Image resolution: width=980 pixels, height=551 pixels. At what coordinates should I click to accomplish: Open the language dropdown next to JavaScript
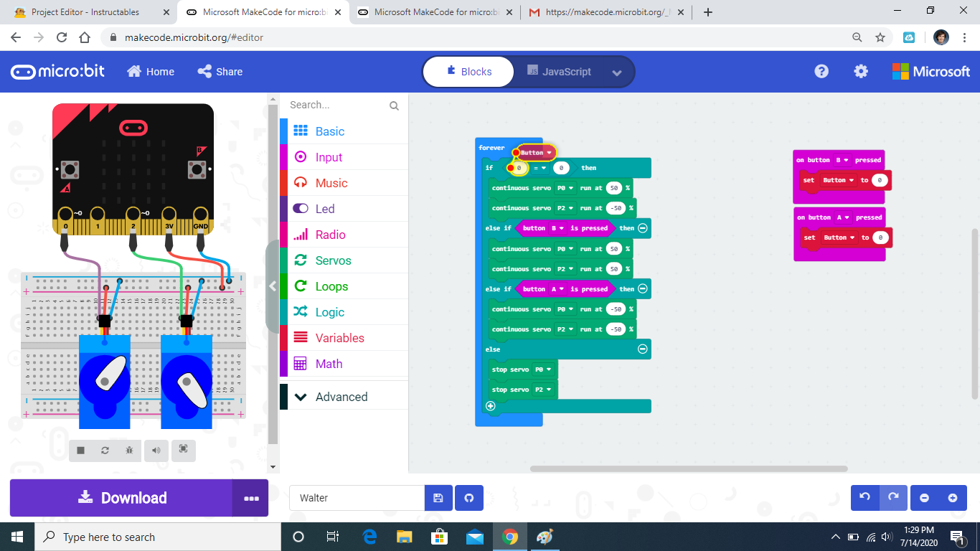[x=617, y=72]
